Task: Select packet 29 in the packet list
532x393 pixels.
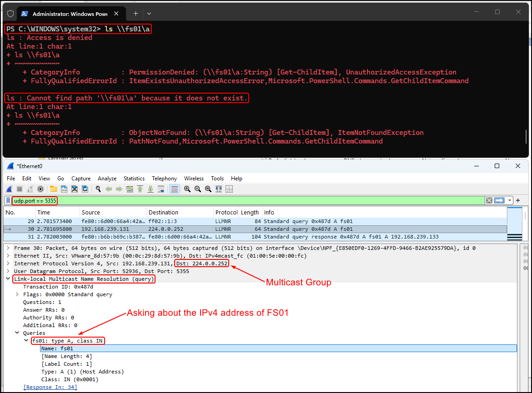Action: (x=255, y=221)
